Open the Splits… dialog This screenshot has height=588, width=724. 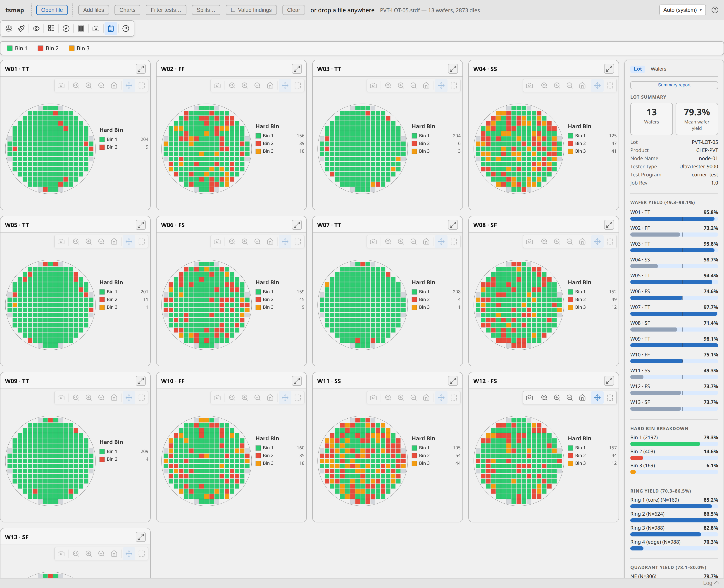pos(206,10)
